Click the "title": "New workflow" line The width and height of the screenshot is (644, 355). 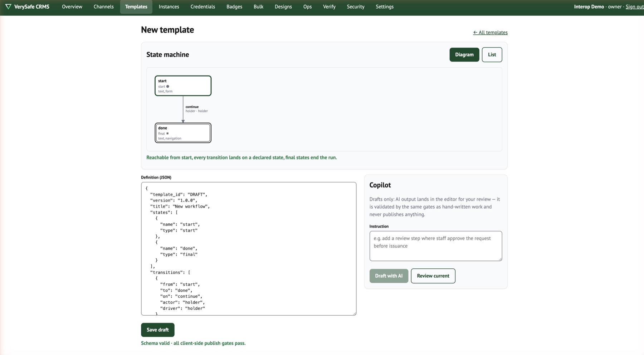click(180, 206)
